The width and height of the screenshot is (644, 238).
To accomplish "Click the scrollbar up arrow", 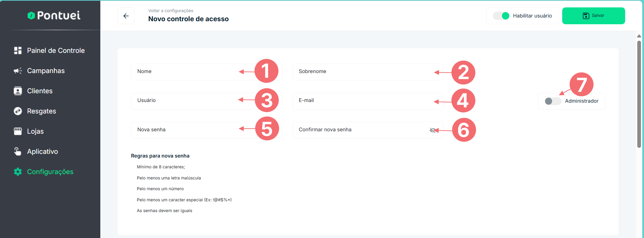I will [x=639, y=36].
